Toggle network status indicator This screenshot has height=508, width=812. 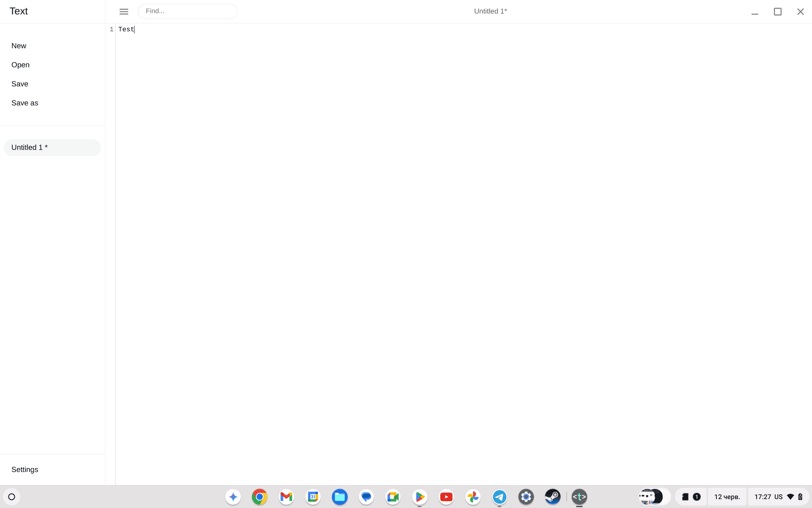790,496
